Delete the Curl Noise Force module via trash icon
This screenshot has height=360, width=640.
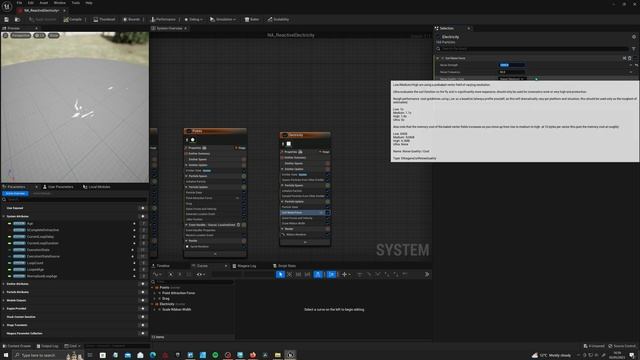[x=630, y=58]
